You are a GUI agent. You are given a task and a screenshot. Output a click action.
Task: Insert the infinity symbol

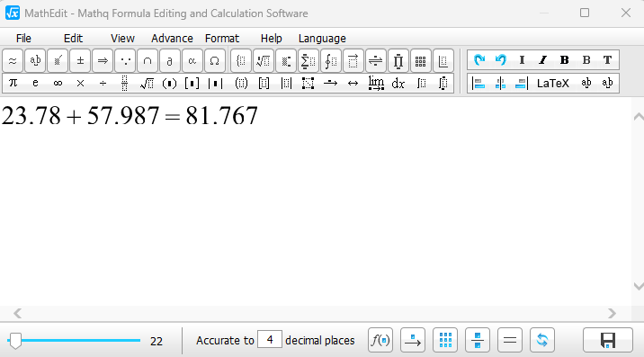point(58,84)
